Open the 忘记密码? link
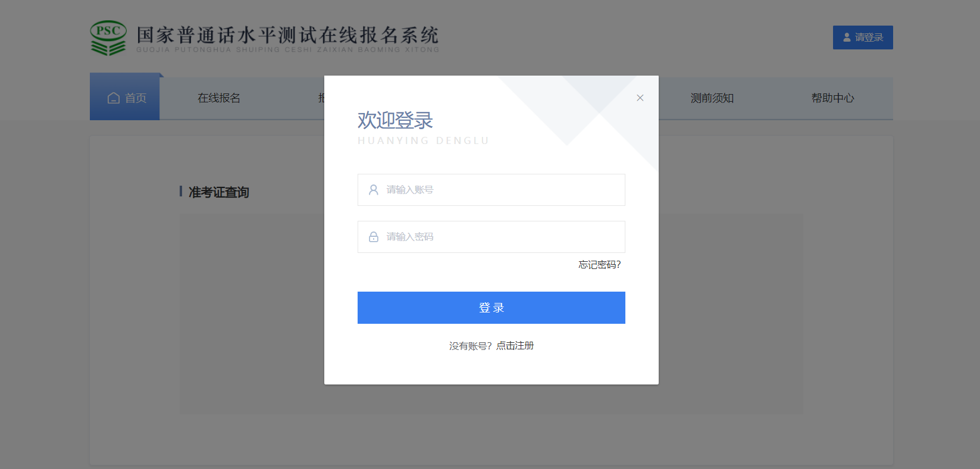 coord(599,265)
